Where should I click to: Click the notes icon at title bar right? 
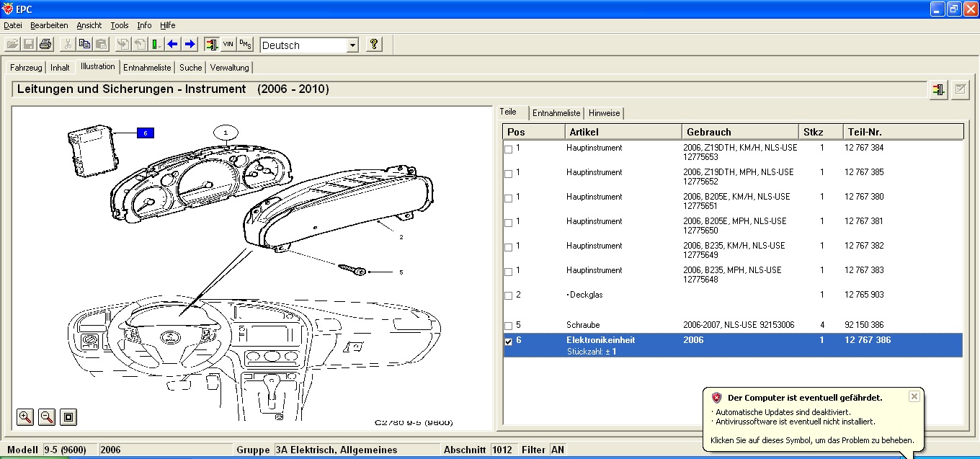[x=960, y=90]
